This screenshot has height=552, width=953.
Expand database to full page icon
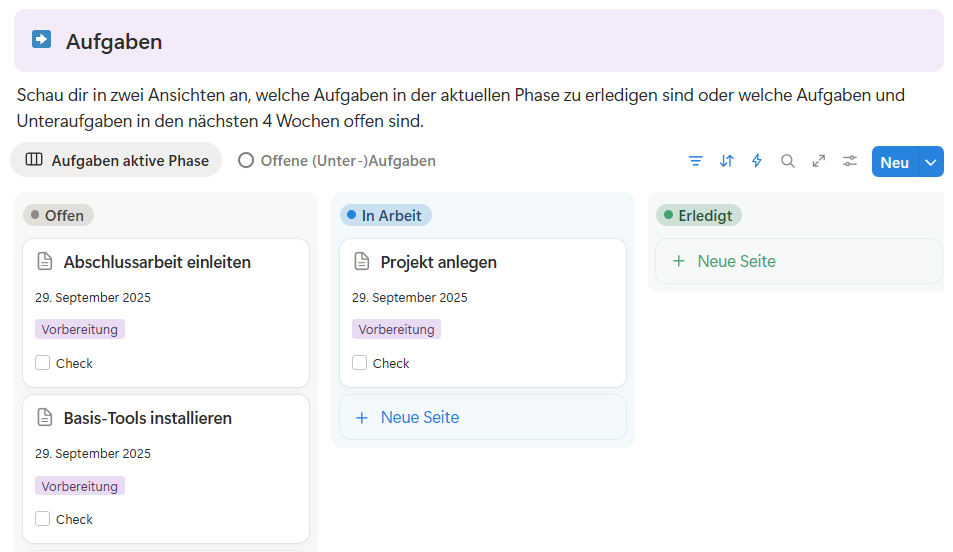click(x=819, y=161)
